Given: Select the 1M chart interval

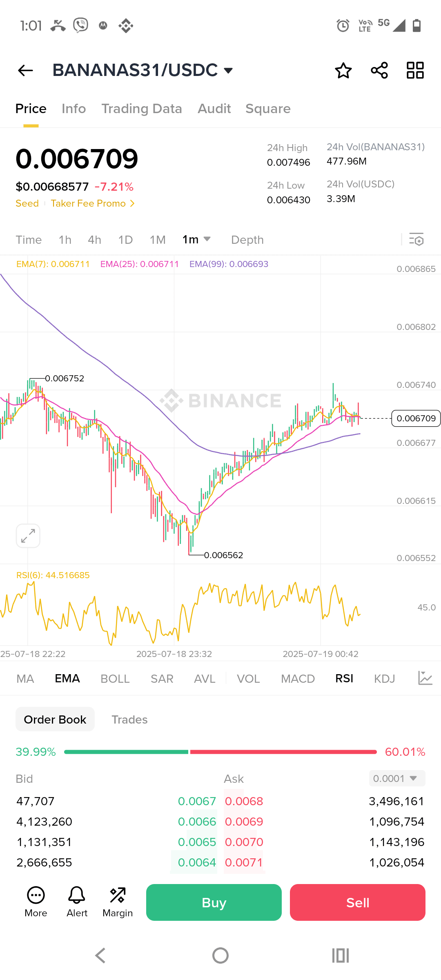Looking at the screenshot, I should pyautogui.click(x=158, y=240).
